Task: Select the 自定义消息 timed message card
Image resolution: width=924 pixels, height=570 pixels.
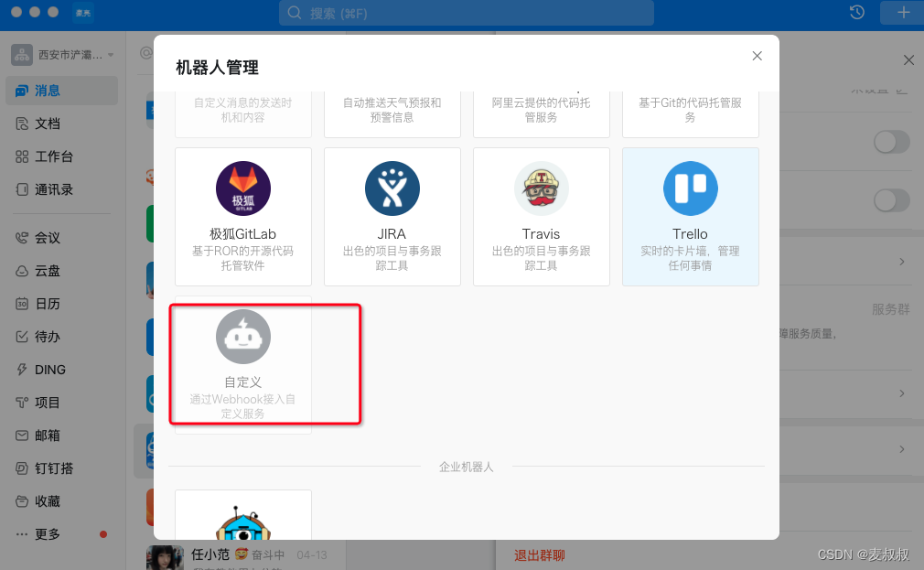Action: [x=242, y=114]
